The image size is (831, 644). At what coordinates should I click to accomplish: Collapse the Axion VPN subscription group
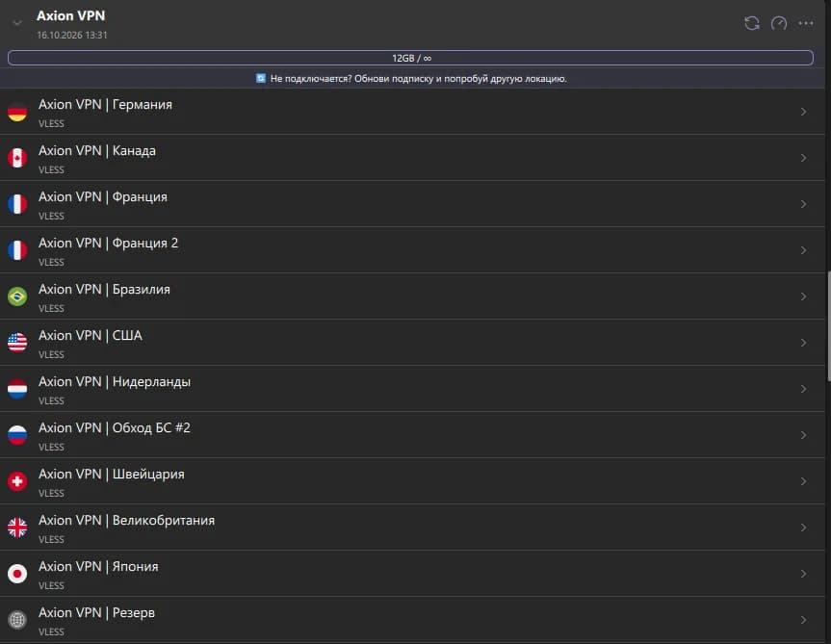[x=17, y=23]
